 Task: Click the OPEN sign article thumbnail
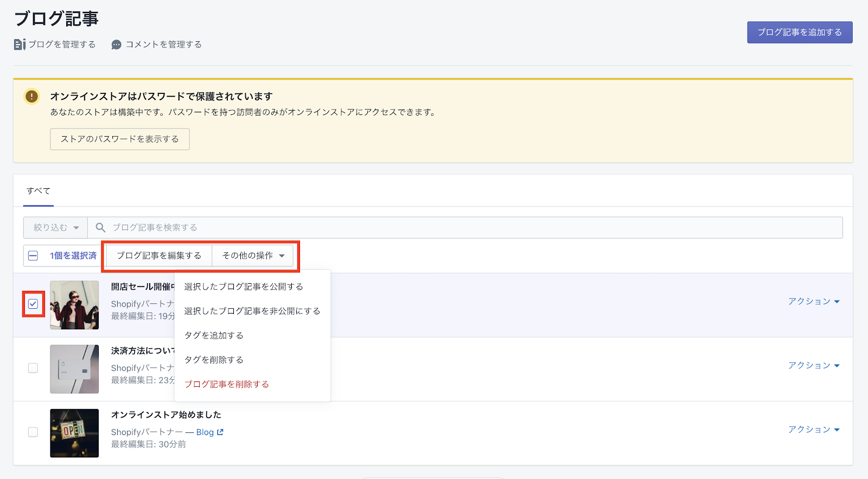tap(74, 433)
